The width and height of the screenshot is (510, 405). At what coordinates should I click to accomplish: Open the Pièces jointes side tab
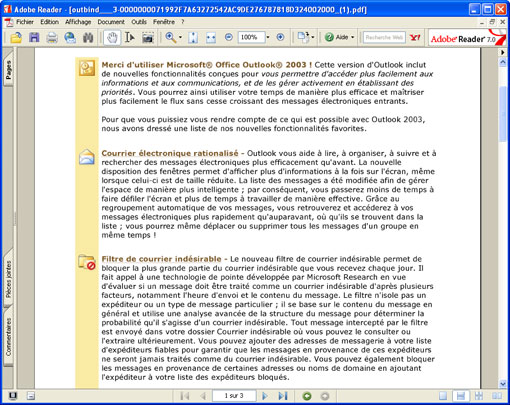point(8,279)
